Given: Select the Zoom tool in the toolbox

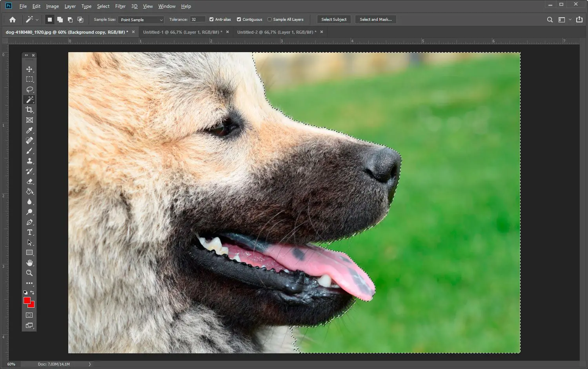Looking at the screenshot, I should pos(29,273).
